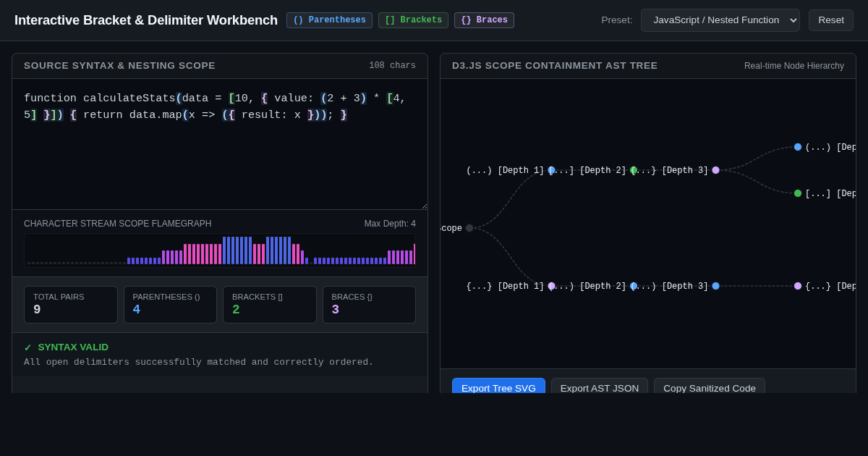Click Copy Sanitized Code button

(x=710, y=387)
